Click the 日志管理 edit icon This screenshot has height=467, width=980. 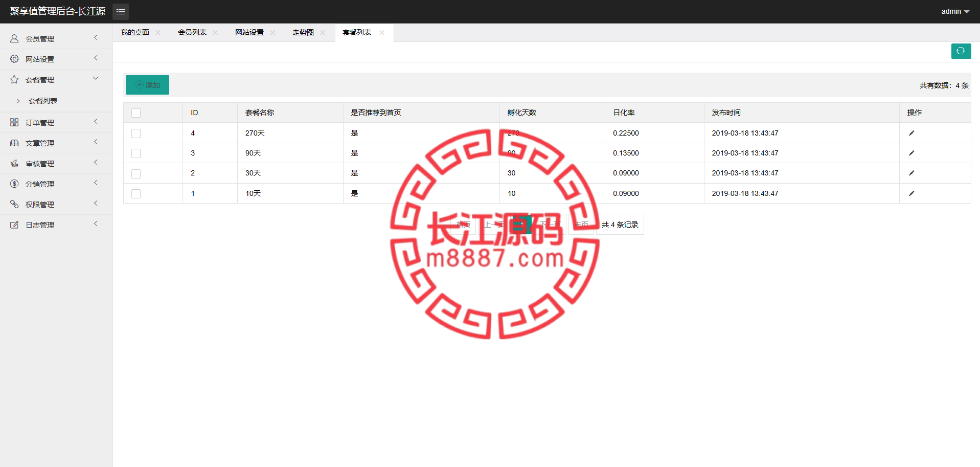pos(14,225)
